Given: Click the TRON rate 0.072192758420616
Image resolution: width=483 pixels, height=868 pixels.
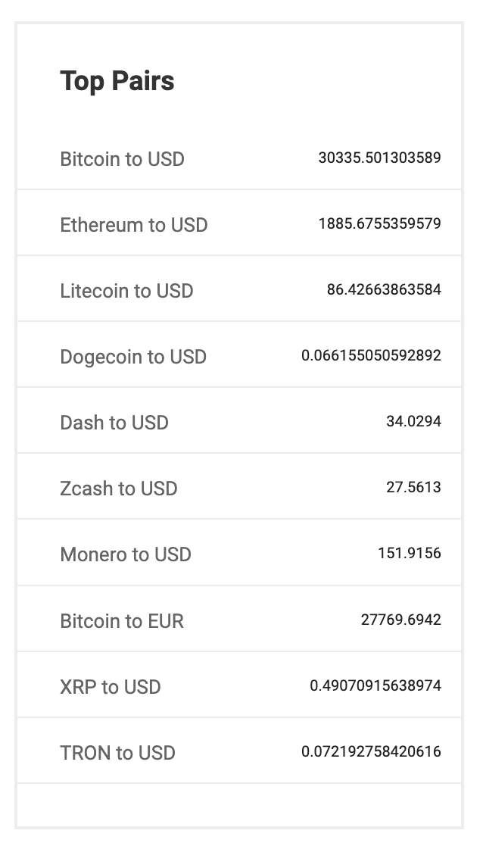Looking at the screenshot, I should [371, 752].
